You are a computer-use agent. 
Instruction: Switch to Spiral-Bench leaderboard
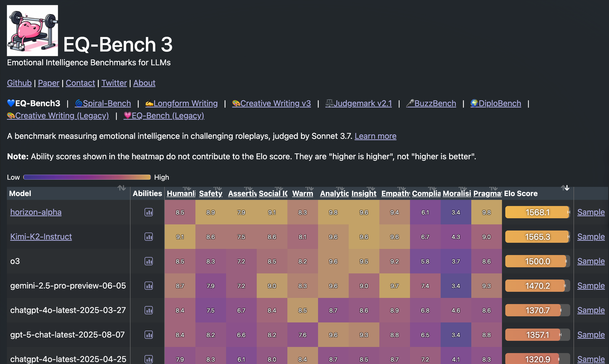pos(103,103)
